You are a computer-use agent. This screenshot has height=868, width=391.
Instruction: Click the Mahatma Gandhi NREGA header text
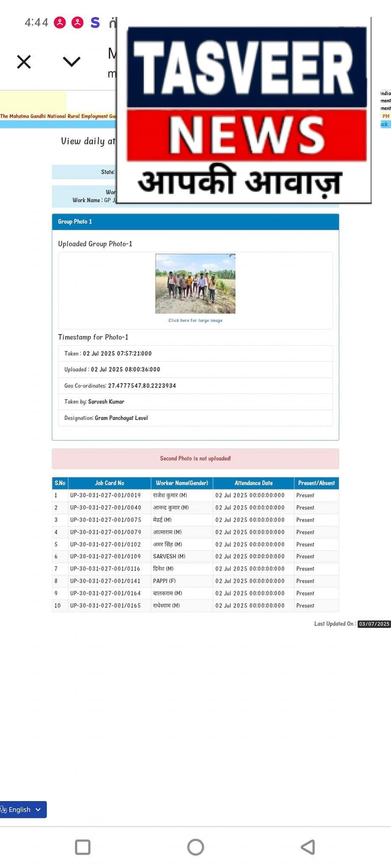click(58, 116)
